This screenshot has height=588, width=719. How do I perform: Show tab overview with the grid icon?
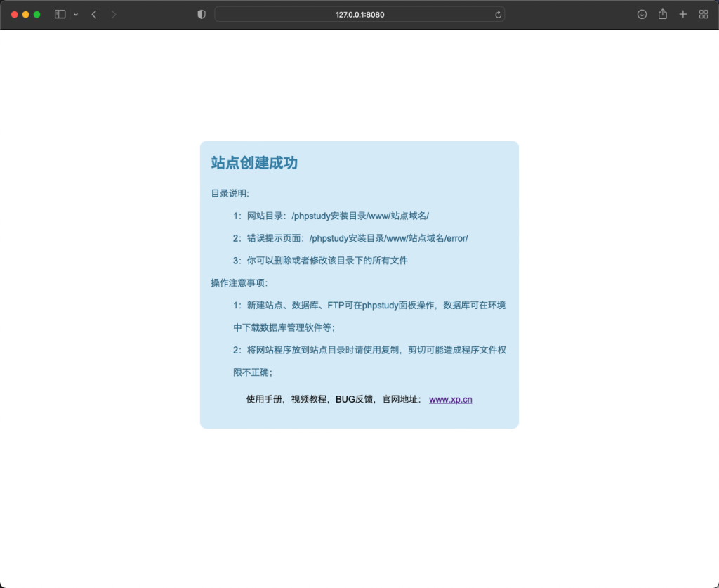tap(701, 14)
